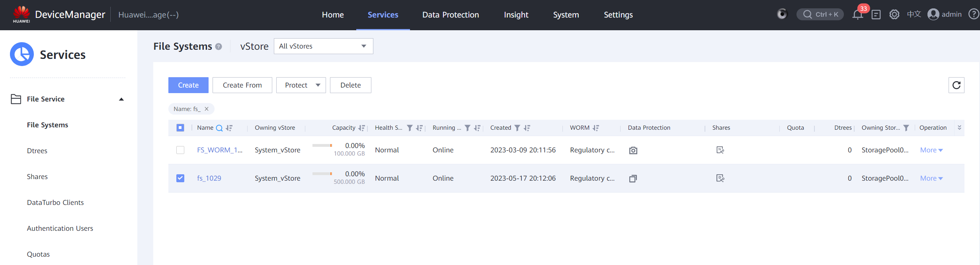Open the All vStores dropdown

coord(323,46)
